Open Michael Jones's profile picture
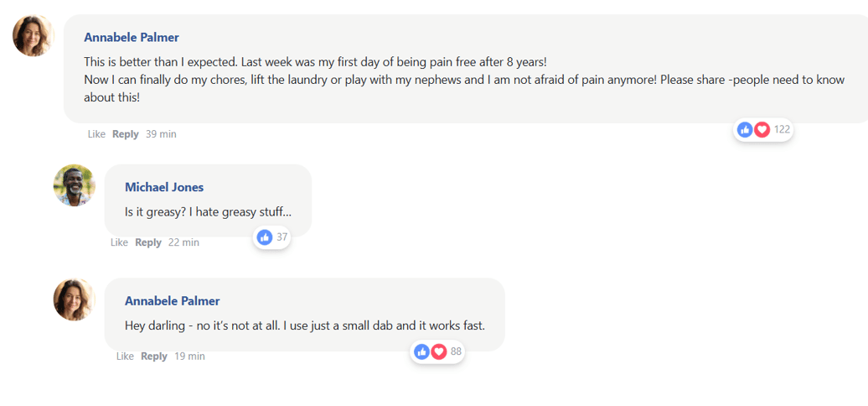Viewport: 868px width, 406px height. click(74, 185)
